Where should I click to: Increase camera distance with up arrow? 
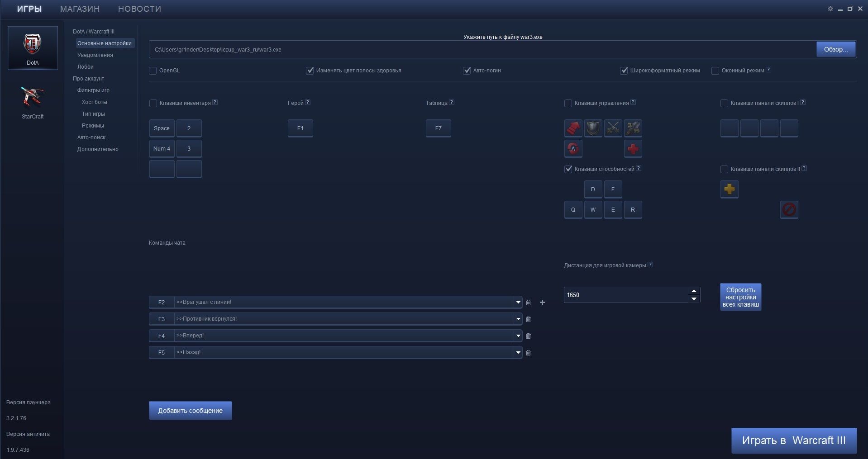[x=694, y=291]
